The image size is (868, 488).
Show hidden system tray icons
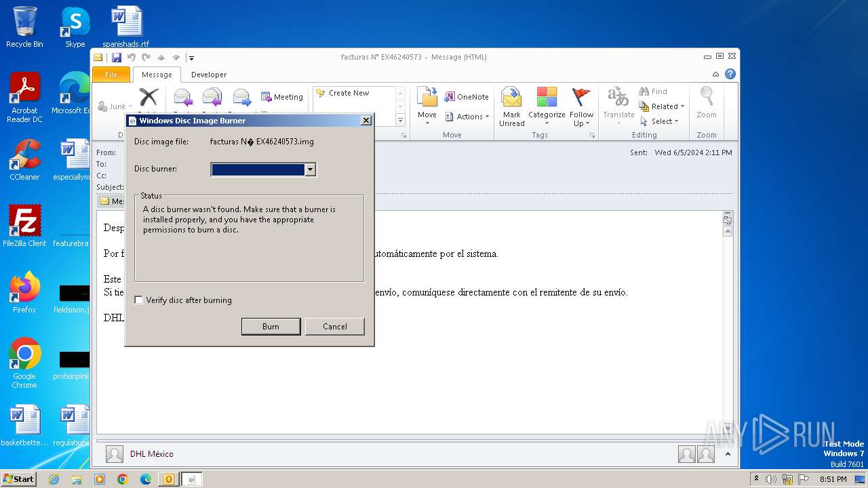pos(755,479)
